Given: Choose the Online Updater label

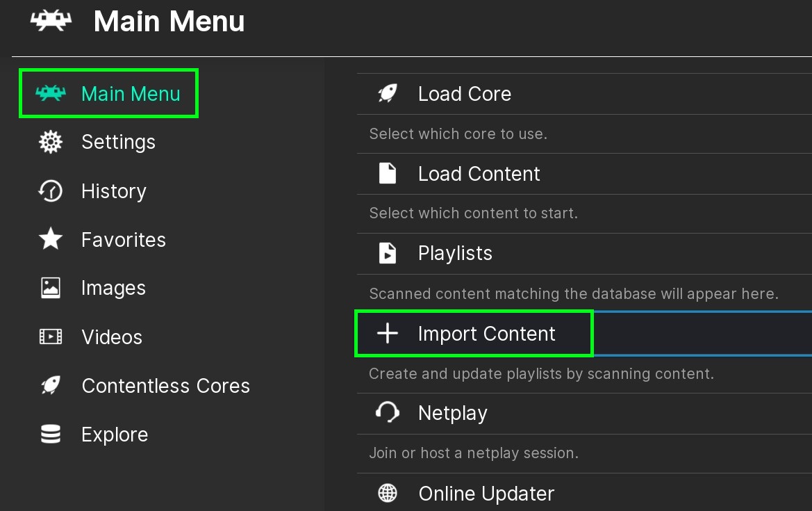Looking at the screenshot, I should pos(486,494).
